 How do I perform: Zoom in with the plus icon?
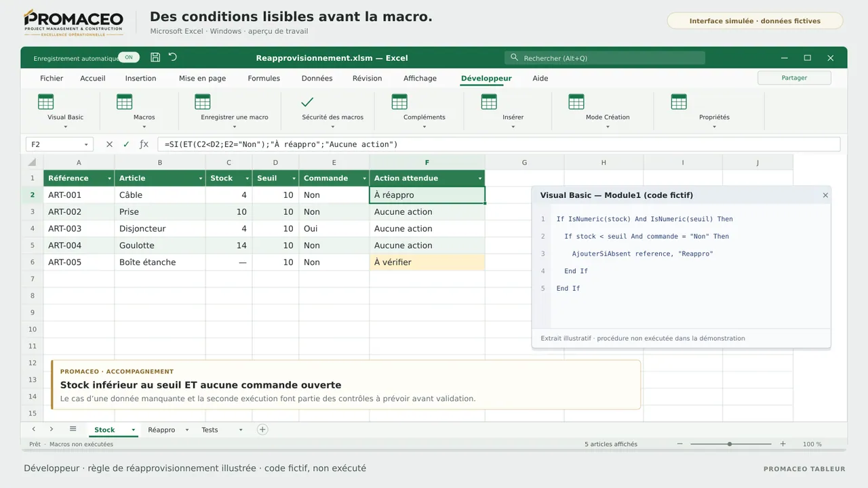pyautogui.click(x=783, y=444)
